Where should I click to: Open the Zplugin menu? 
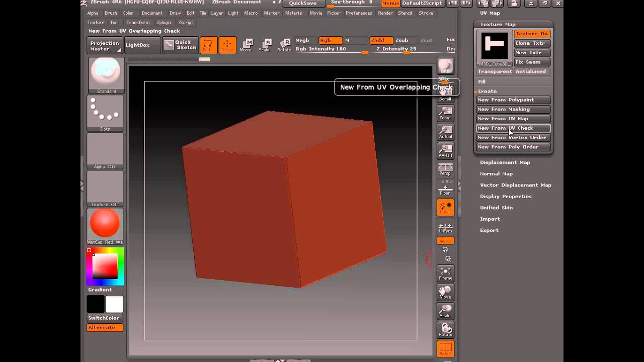pos(164,23)
